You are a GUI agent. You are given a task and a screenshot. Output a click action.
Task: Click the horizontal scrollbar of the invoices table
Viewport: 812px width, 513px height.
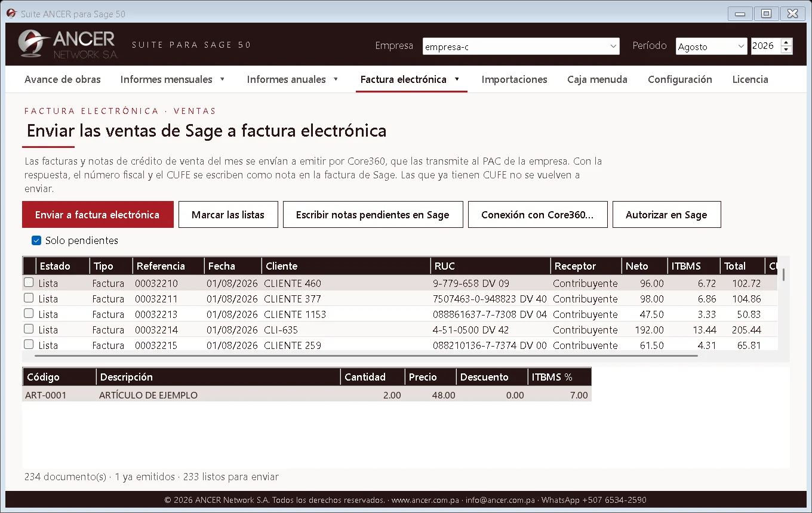(x=366, y=356)
